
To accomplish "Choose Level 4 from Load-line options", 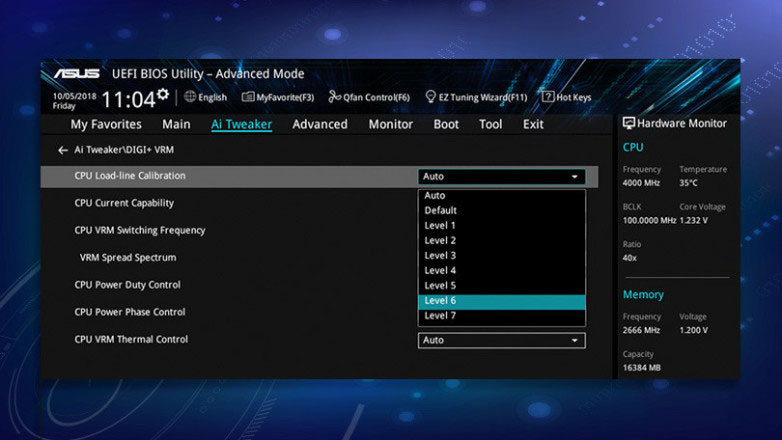I will point(500,271).
